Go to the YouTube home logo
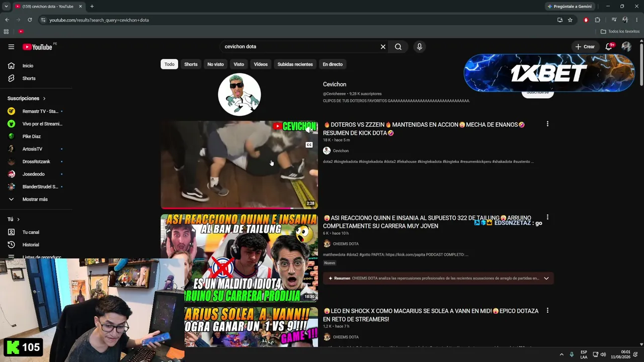644x362 pixels. tap(38, 47)
